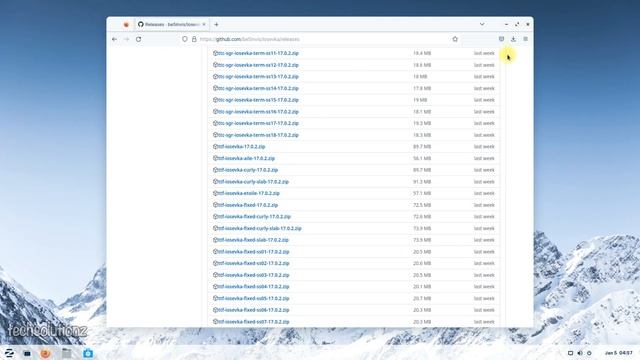This screenshot has height=360, width=640.
Task: Download ttf-iosevka-fixed-ss02-17.0.2.zip
Action: pyautogui.click(x=254, y=263)
